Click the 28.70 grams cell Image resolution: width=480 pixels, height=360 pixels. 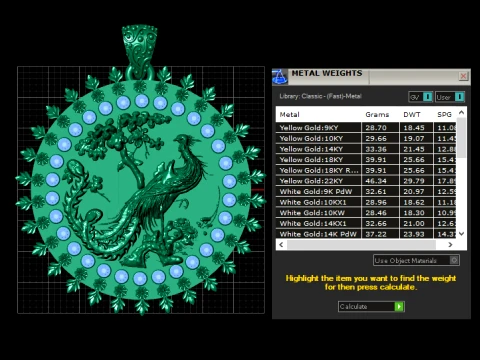[x=380, y=128]
